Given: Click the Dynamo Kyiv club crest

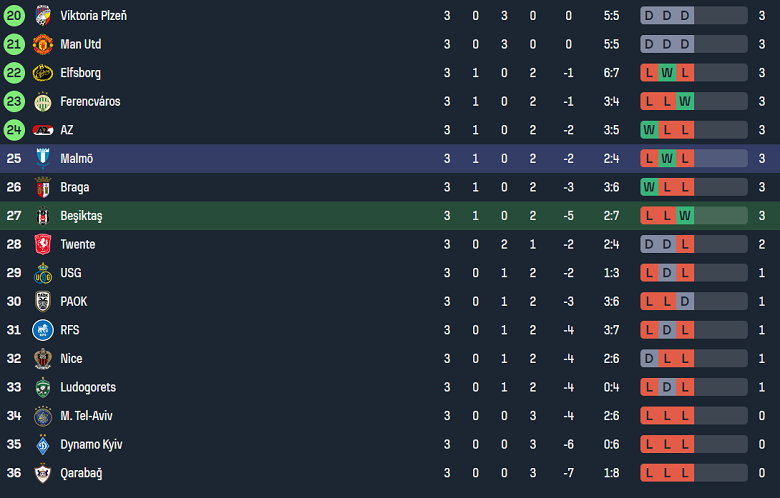Looking at the screenshot, I should (42, 444).
